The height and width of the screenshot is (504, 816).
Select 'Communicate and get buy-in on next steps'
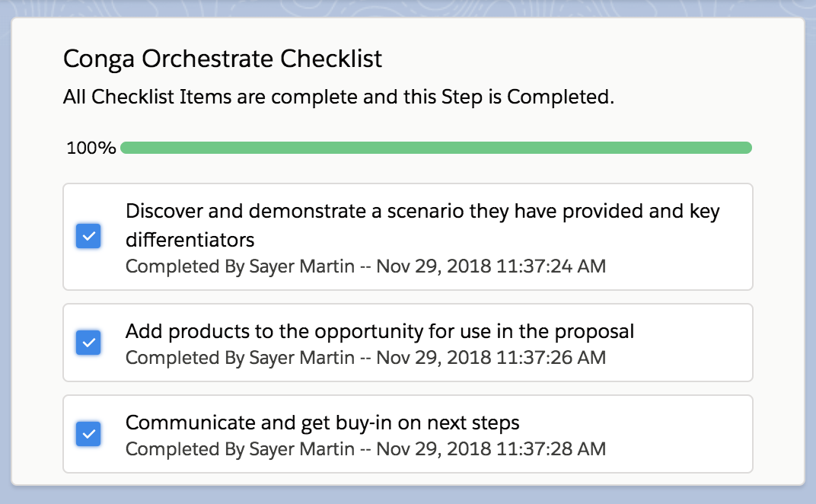pyautogui.click(x=322, y=423)
